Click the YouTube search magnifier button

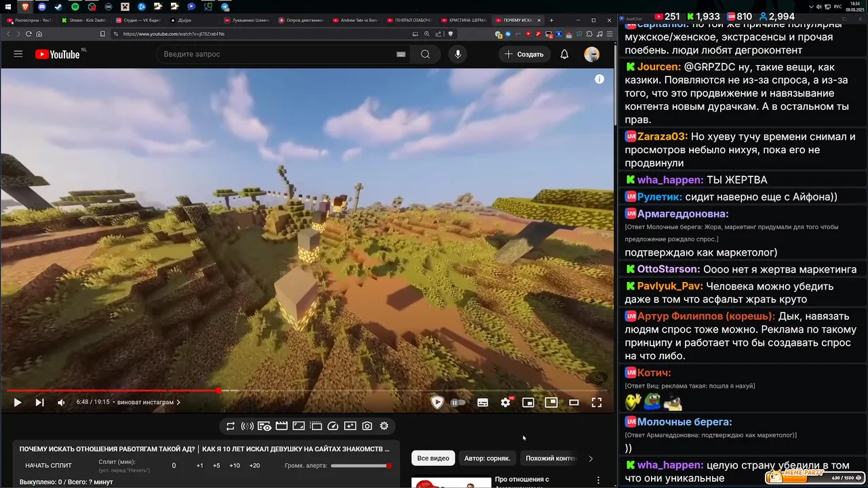[x=425, y=54]
